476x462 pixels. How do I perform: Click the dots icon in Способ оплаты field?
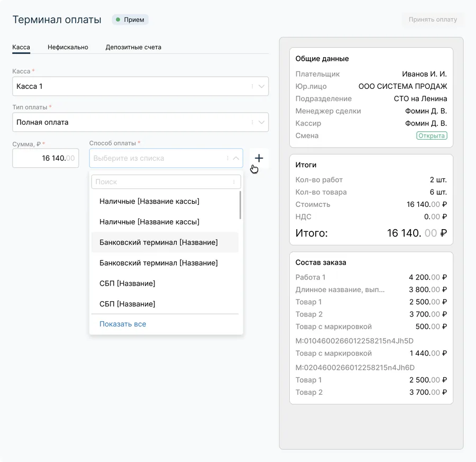227,158
